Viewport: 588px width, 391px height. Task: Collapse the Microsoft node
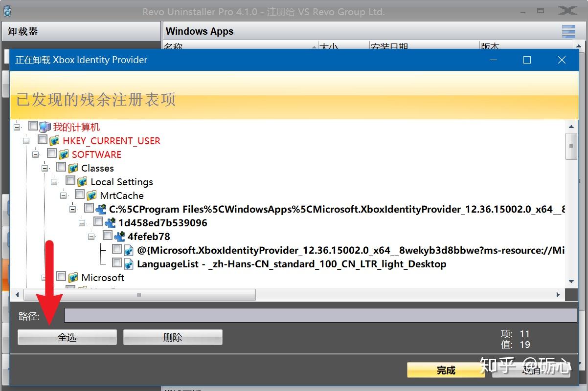click(45, 278)
